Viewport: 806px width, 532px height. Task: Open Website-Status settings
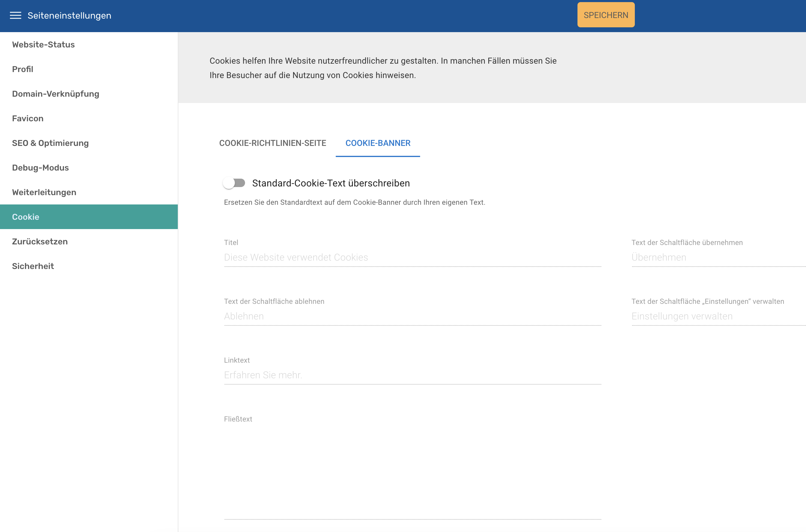(x=89, y=44)
